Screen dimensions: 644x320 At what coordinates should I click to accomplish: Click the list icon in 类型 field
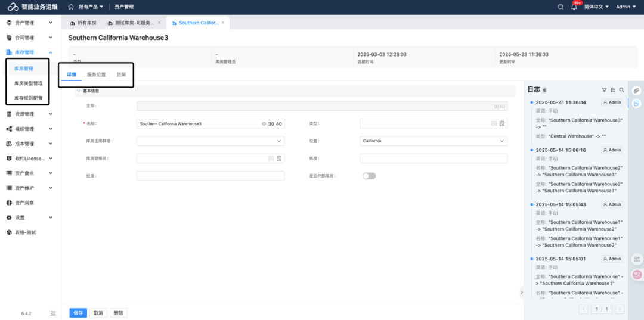click(x=494, y=123)
